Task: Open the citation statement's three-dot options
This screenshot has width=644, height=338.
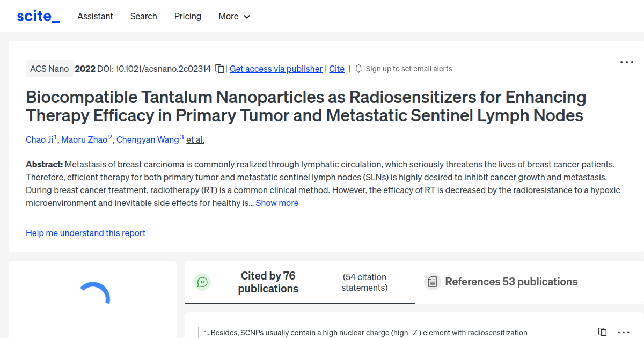Action: (624, 332)
